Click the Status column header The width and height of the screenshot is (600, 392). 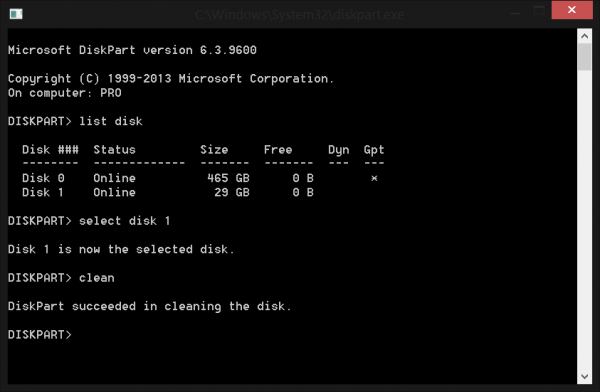[114, 150]
